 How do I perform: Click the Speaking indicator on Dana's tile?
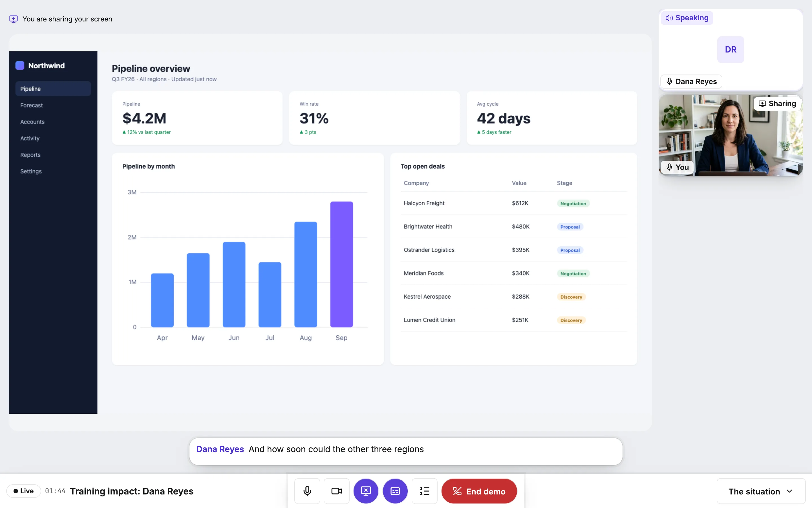(x=687, y=18)
